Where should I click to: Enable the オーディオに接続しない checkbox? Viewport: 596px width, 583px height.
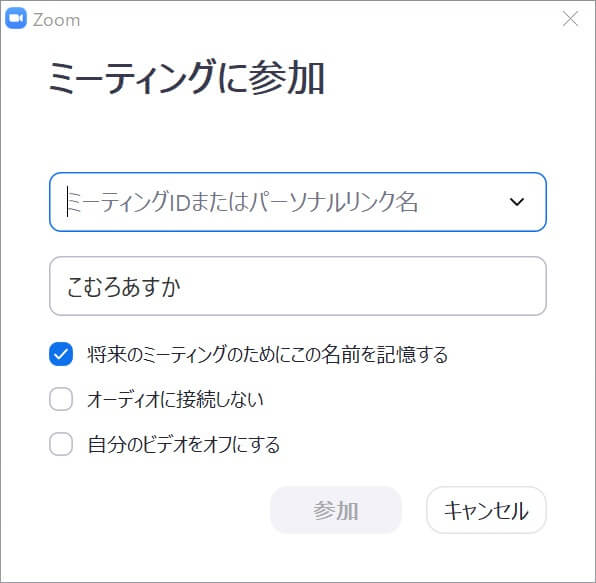coord(61,399)
